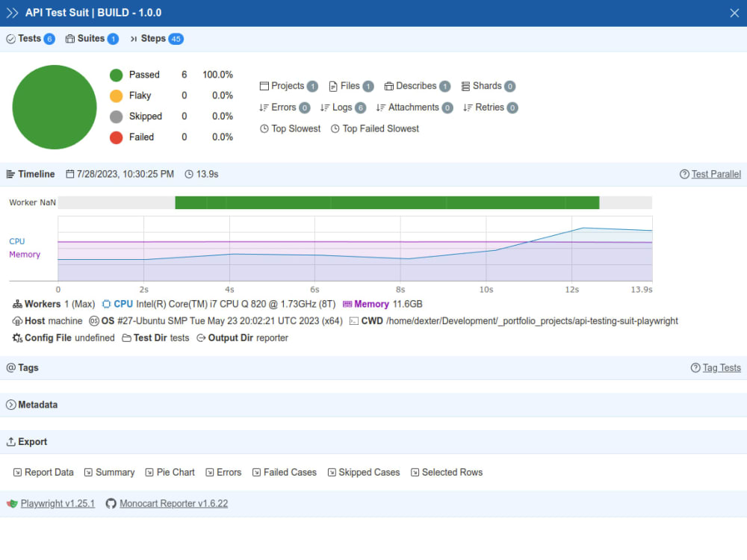The width and height of the screenshot is (747, 560).
Task: Click the Top Slowest clock icon
Action: (265, 128)
